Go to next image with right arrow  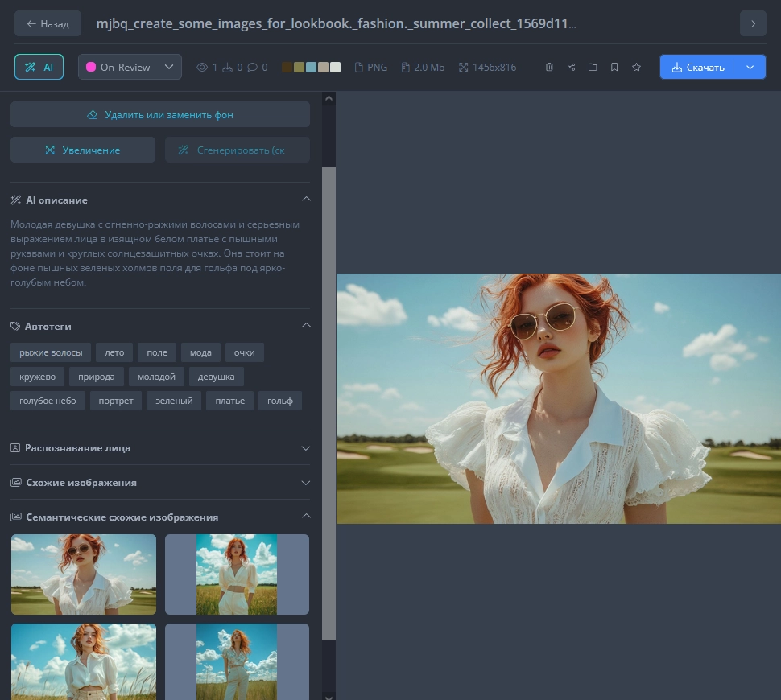click(x=752, y=23)
